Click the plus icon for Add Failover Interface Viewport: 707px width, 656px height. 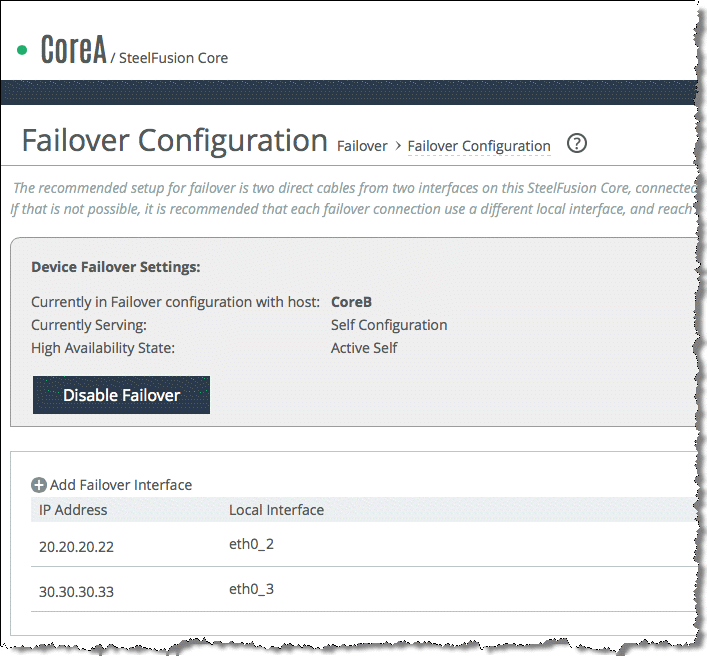pos(39,485)
